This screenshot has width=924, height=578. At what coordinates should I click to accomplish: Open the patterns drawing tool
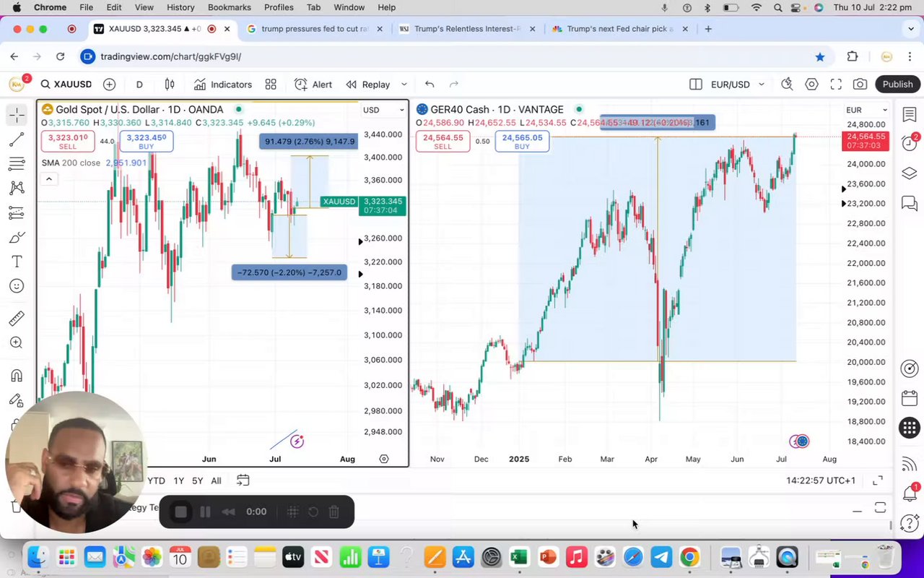(17, 188)
